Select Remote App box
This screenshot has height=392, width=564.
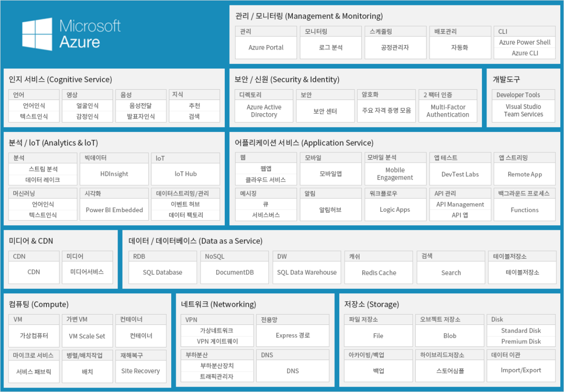[525, 174]
